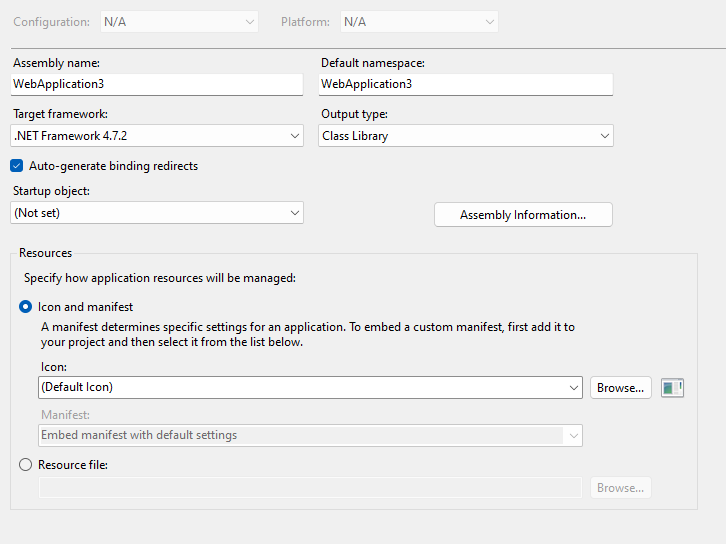Click the Manifest dropdown with default settings

(310, 435)
